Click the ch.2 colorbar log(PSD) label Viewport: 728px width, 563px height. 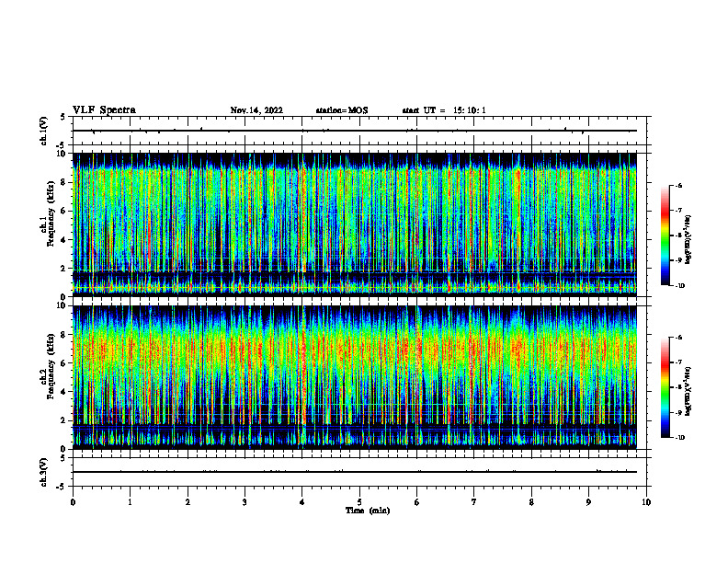(688, 391)
